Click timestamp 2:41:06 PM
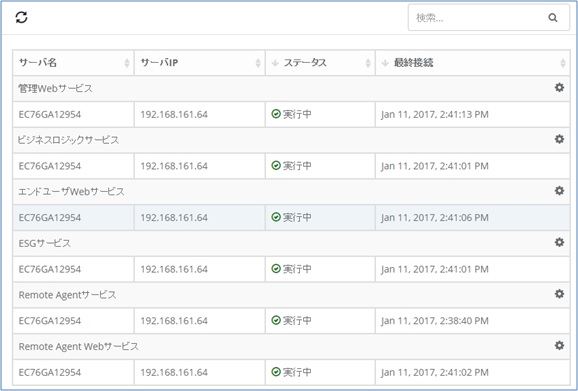The height and width of the screenshot is (391, 578). pyautogui.click(x=435, y=218)
